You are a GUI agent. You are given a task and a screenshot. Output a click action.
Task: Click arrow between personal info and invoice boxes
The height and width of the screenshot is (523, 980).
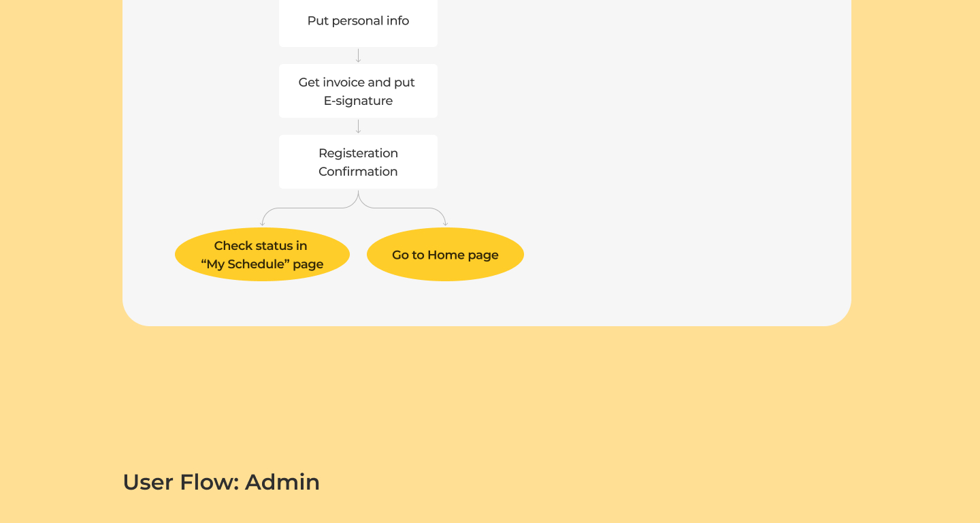(x=358, y=56)
